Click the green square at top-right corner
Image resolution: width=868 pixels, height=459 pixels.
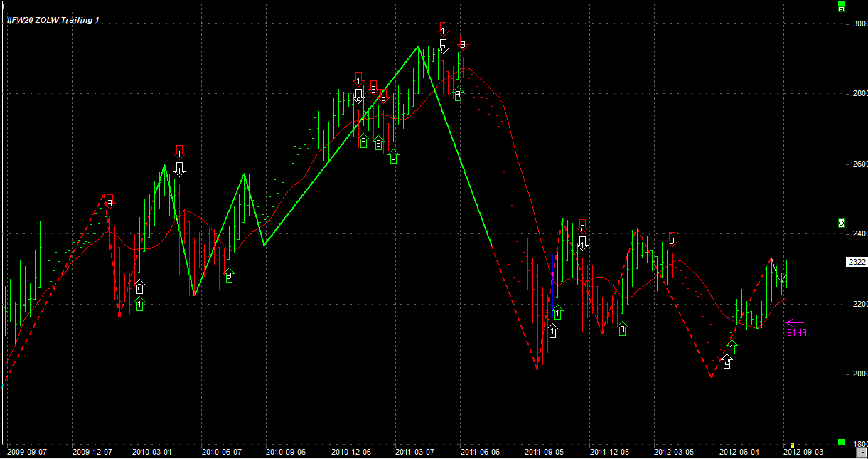[842, 7]
